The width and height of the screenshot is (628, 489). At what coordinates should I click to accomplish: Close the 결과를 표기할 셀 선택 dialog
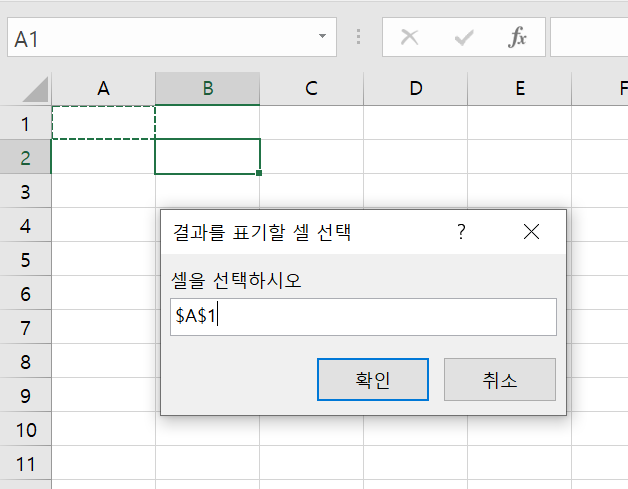point(531,231)
